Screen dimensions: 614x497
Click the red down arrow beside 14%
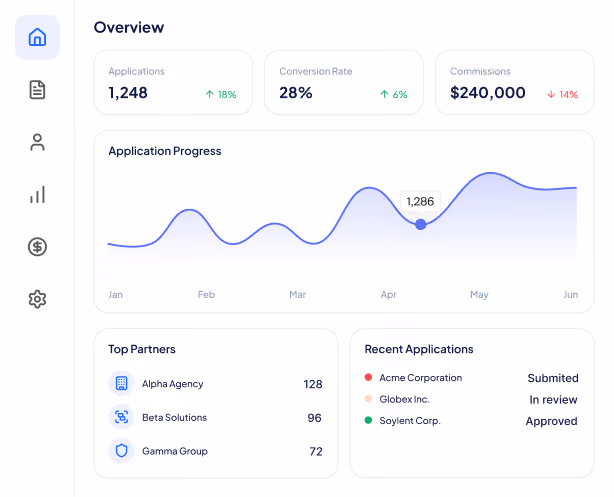tap(551, 94)
